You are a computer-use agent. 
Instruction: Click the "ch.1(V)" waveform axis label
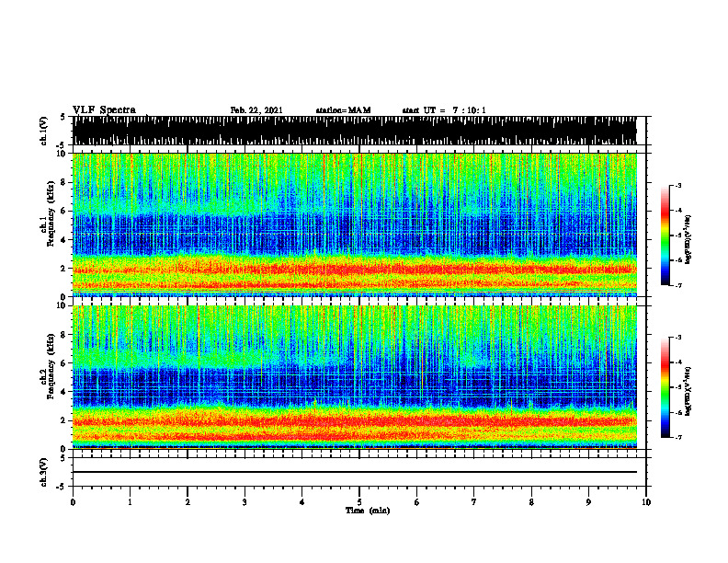pos(44,131)
